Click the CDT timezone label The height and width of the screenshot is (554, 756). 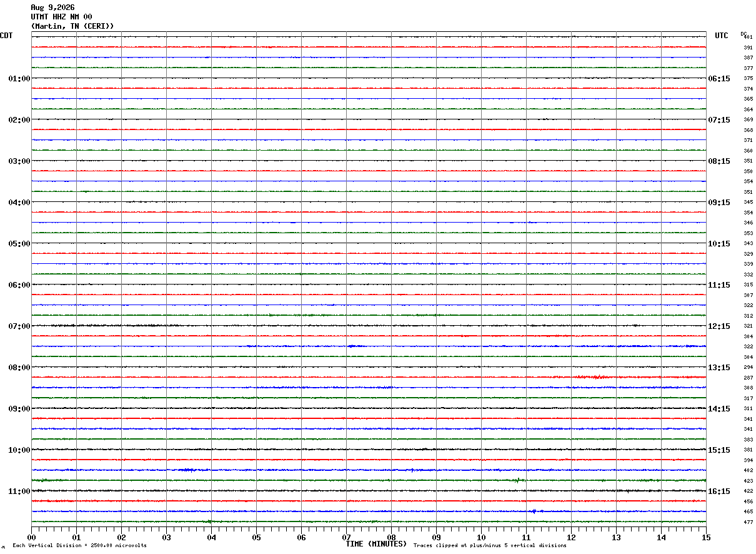coord(6,36)
